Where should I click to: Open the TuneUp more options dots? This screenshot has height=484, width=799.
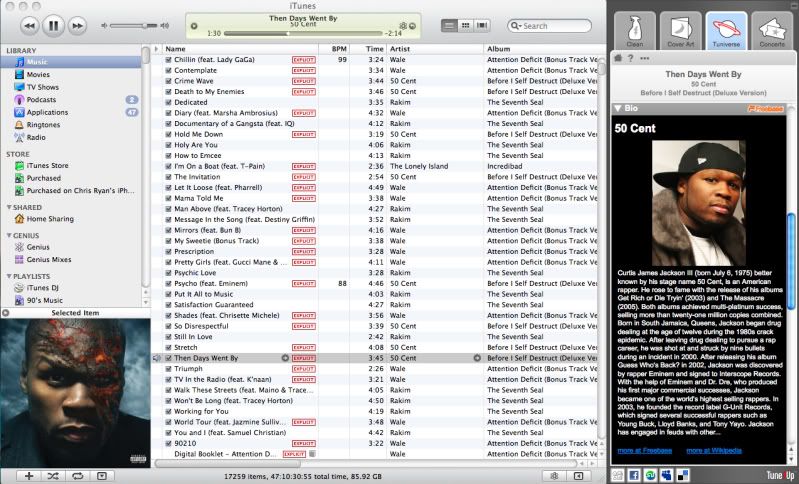[645, 58]
